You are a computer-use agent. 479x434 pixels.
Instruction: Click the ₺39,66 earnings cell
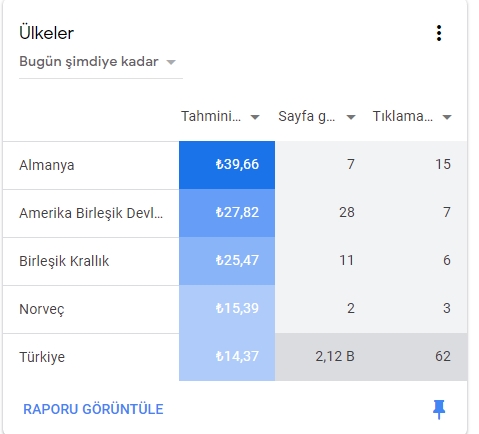(227, 165)
